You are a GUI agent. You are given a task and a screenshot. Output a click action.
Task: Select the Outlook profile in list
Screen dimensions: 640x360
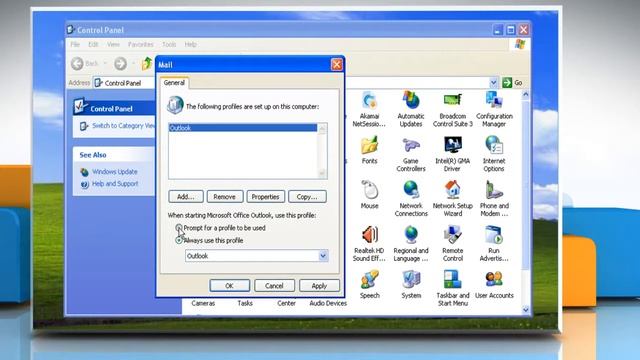pos(243,128)
